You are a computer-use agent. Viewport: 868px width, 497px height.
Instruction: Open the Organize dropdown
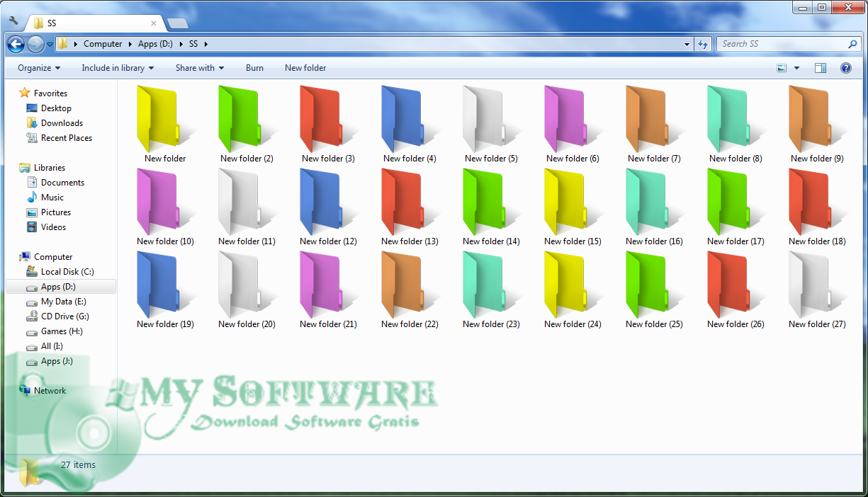[39, 67]
